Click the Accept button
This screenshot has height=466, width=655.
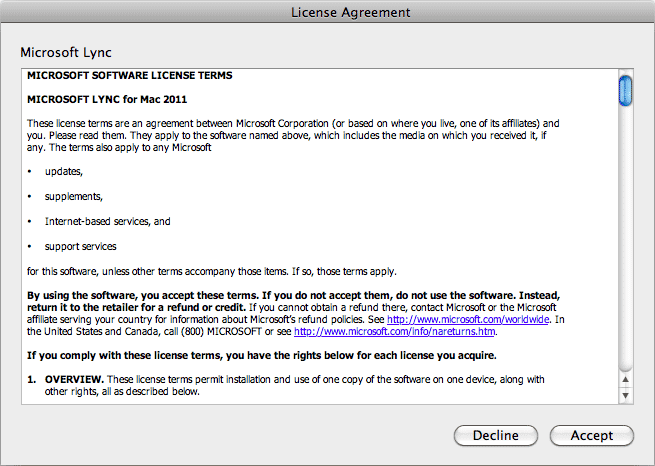pos(592,436)
